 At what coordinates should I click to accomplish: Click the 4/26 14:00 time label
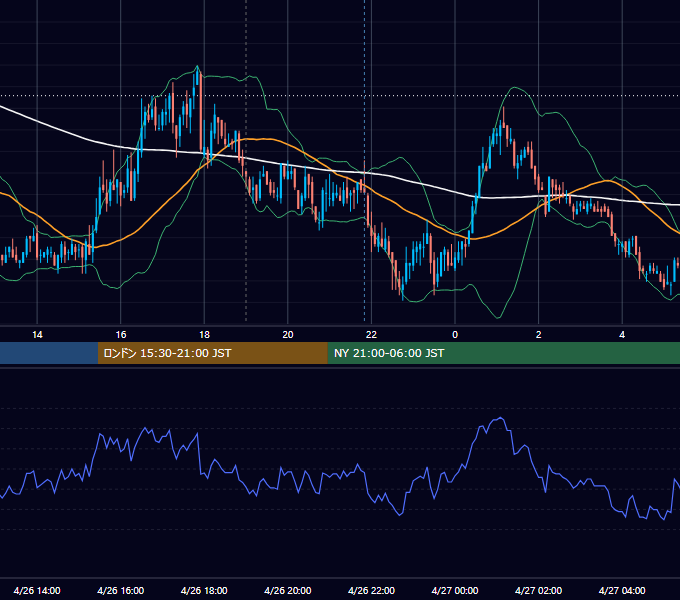(37, 590)
